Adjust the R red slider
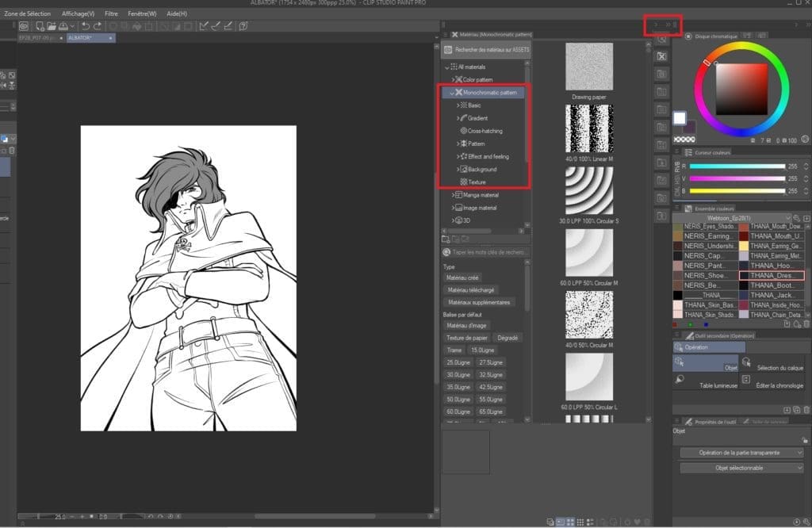Screen dimensions: 812x528 pyautogui.click(x=737, y=166)
